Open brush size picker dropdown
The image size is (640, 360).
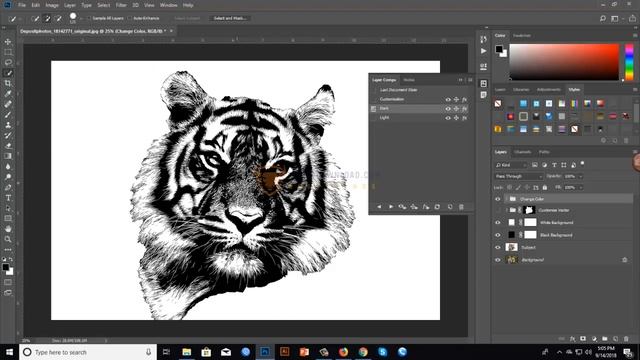80,18
